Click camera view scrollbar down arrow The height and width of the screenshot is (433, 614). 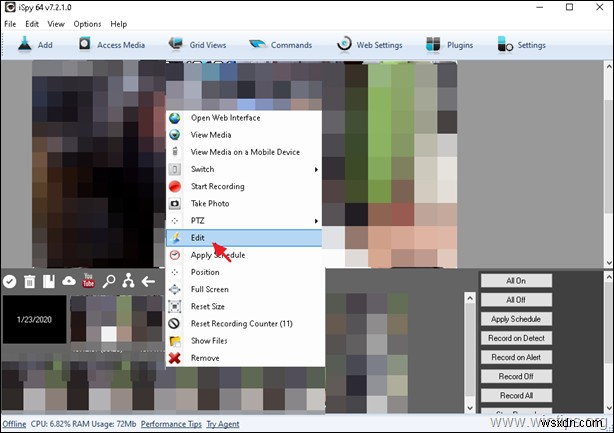point(609,263)
